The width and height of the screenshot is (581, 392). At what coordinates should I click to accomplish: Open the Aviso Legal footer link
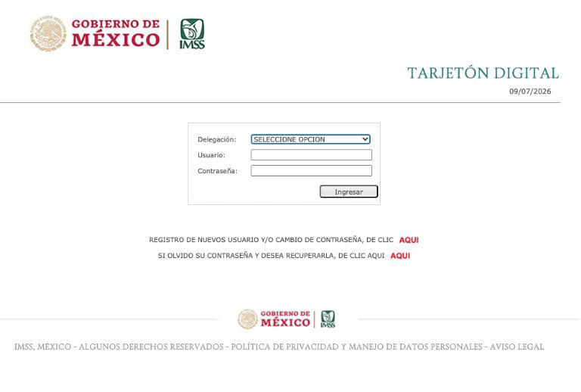[517, 347]
